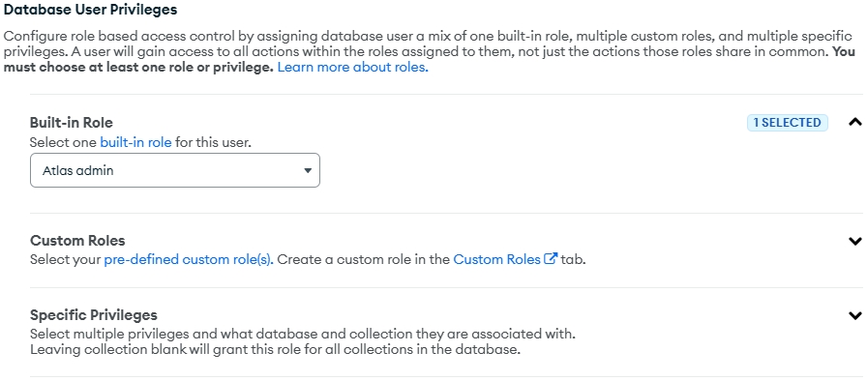Open the Atlas admin role dropdown
This screenshot has width=868, height=381.
(175, 170)
